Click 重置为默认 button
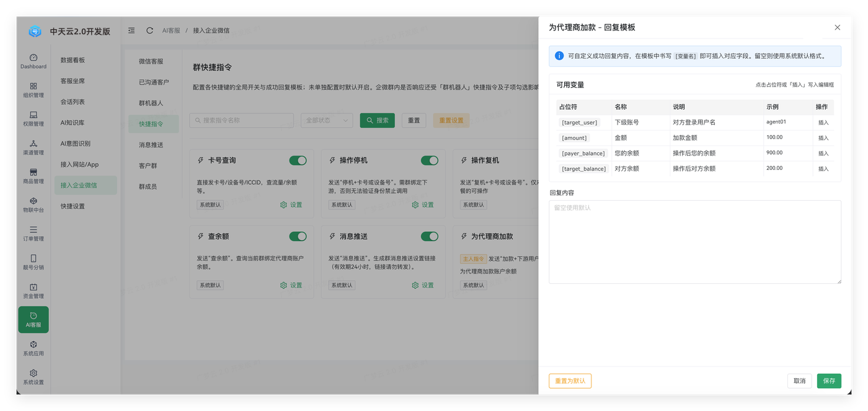 click(x=570, y=381)
